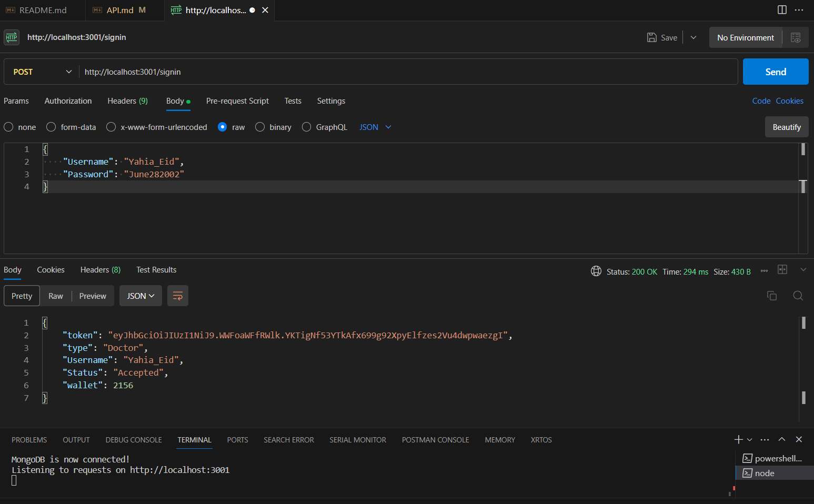Click the Code link
The image size is (814, 504).
[761, 100]
